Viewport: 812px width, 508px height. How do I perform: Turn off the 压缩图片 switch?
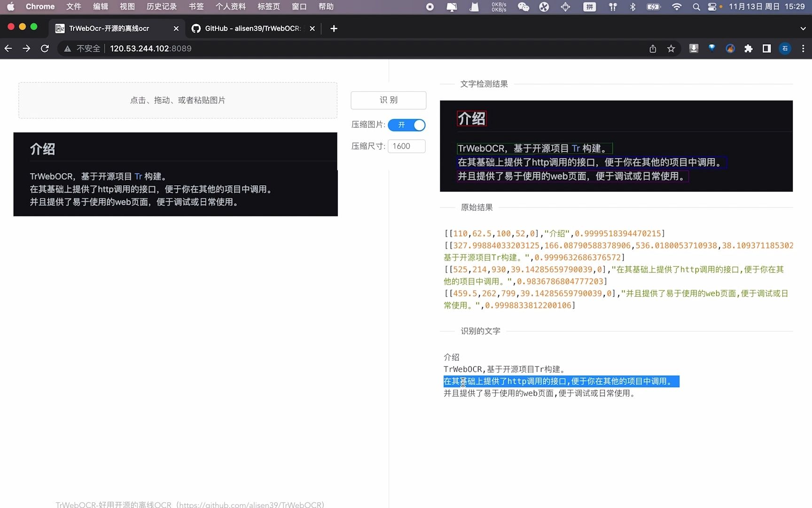pyautogui.click(x=407, y=125)
